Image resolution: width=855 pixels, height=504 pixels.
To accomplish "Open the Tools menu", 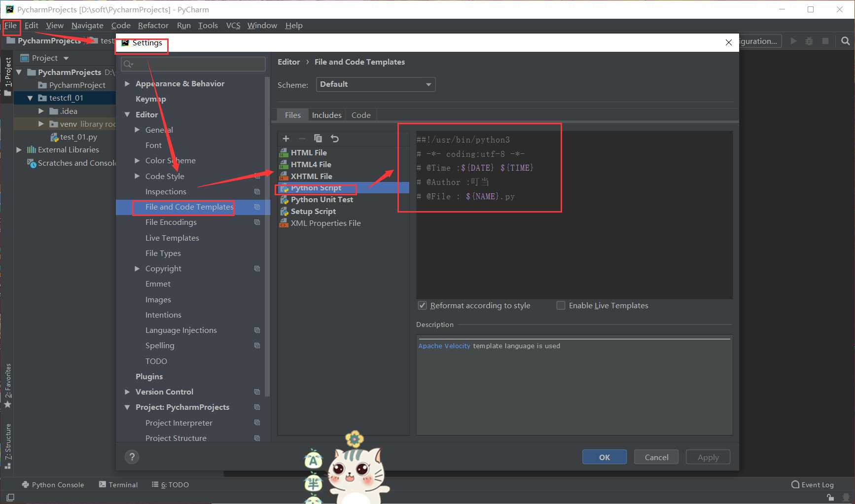I will [x=208, y=25].
